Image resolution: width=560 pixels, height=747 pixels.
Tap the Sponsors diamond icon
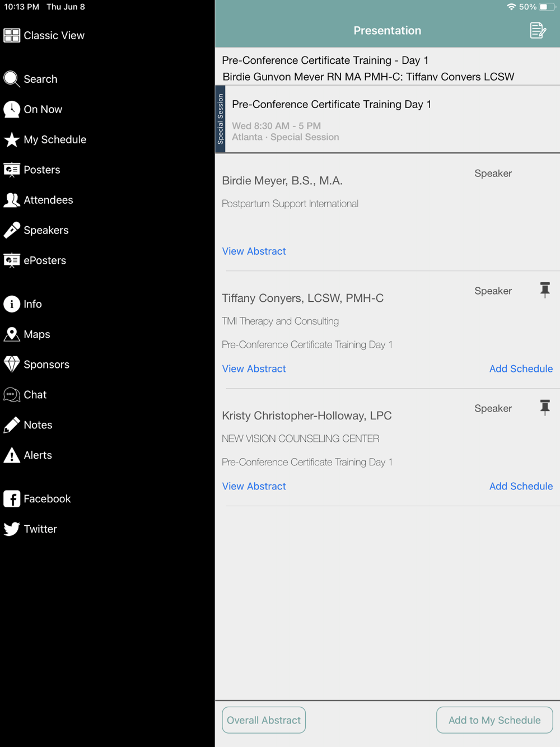point(12,365)
